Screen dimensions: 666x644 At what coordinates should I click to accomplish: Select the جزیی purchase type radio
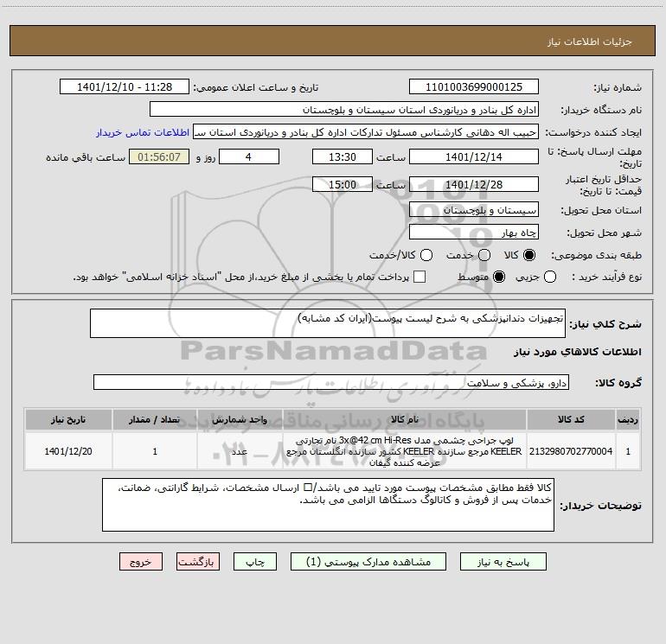click(550, 277)
